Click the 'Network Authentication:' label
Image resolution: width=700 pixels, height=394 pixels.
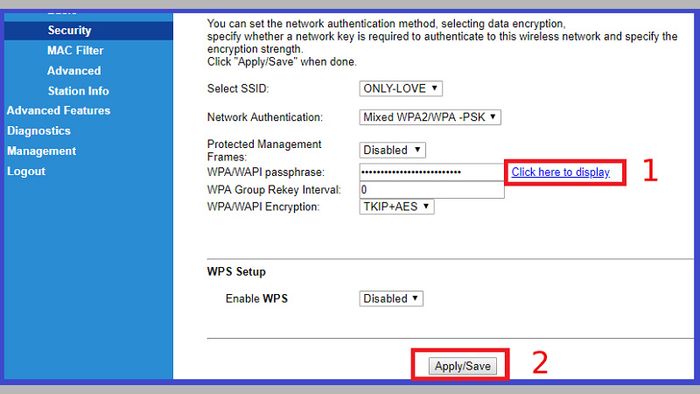[265, 117]
